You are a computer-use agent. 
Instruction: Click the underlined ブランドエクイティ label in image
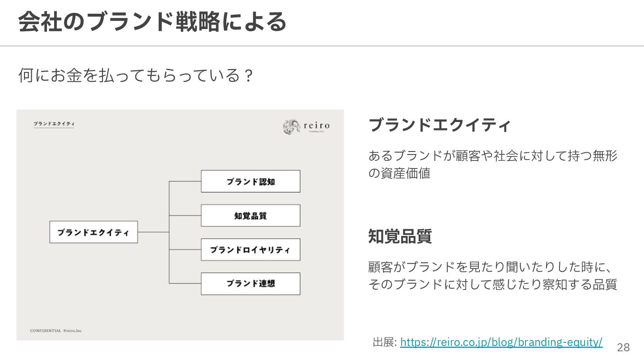tap(54, 124)
